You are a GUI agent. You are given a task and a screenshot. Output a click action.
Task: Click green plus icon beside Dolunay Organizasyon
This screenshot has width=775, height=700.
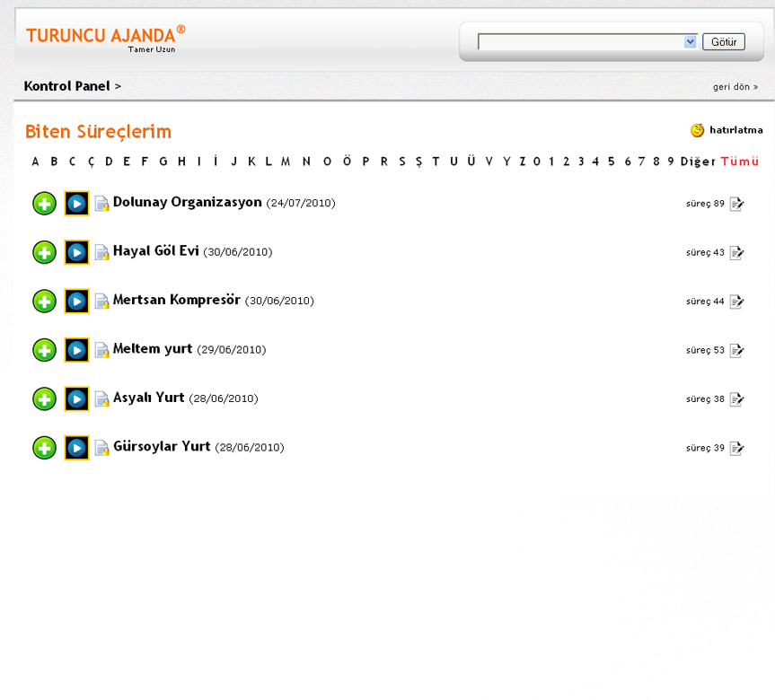tap(44, 204)
